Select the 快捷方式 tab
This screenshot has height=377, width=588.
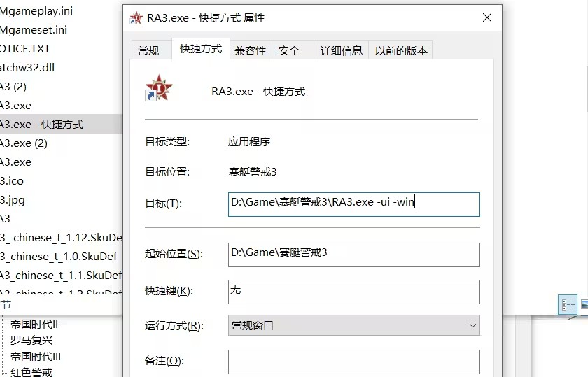pos(201,49)
